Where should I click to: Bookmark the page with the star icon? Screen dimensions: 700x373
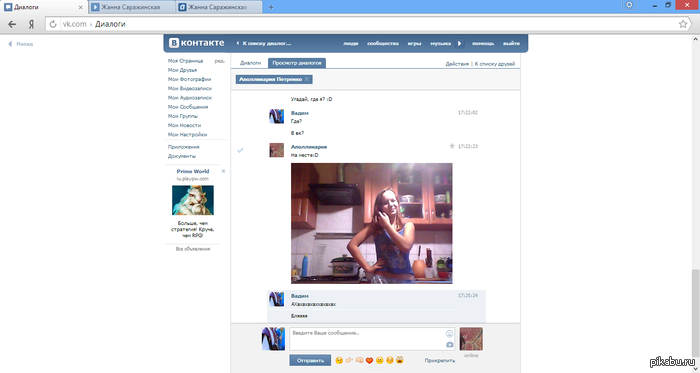(683, 24)
